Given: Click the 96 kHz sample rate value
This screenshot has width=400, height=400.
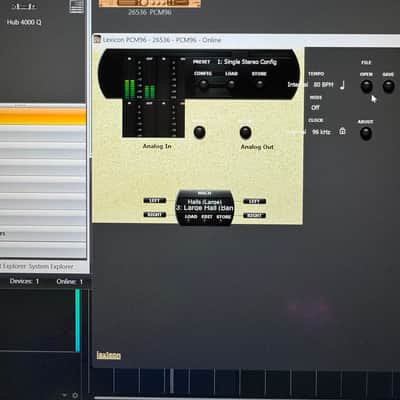Looking at the screenshot, I should [x=321, y=132].
